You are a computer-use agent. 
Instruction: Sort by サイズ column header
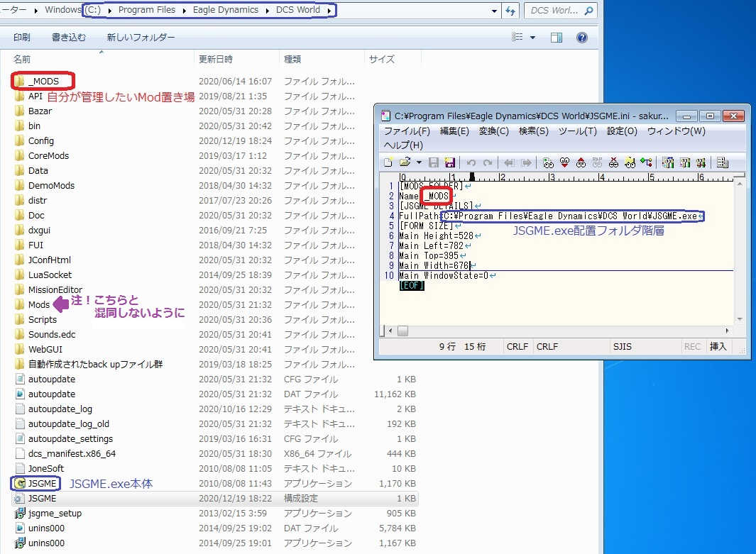pos(381,59)
